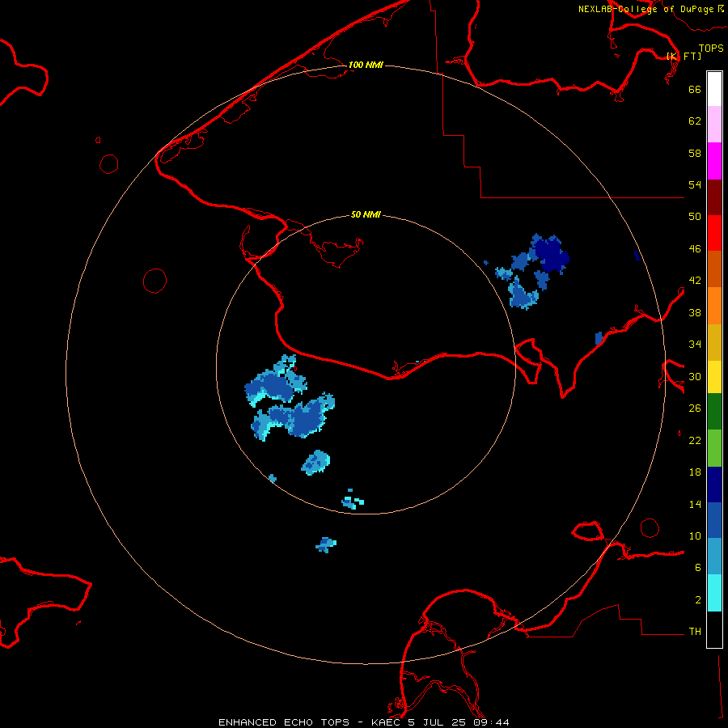Screen dimensions: 728x728
Task: Click the 50 NMI range ring label
Action: 366,214
